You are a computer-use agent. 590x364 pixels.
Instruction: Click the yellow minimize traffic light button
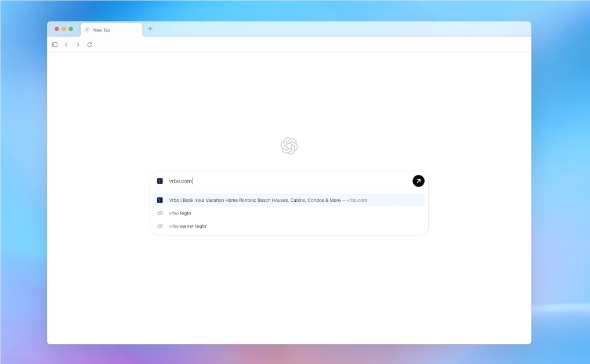pos(63,28)
